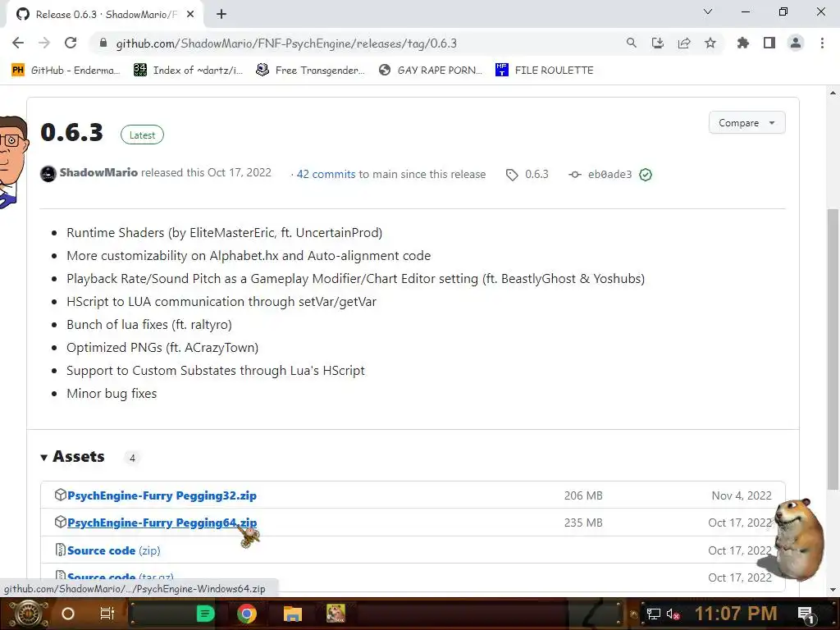
Task: Click the 235 MB file size
Action: [x=583, y=523]
